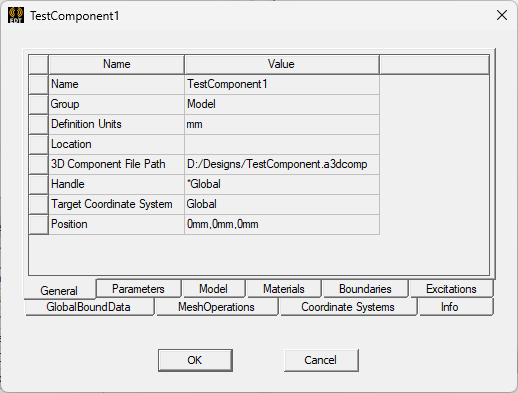Click the Handle value *Global
The width and height of the screenshot is (518, 393).
(282, 184)
